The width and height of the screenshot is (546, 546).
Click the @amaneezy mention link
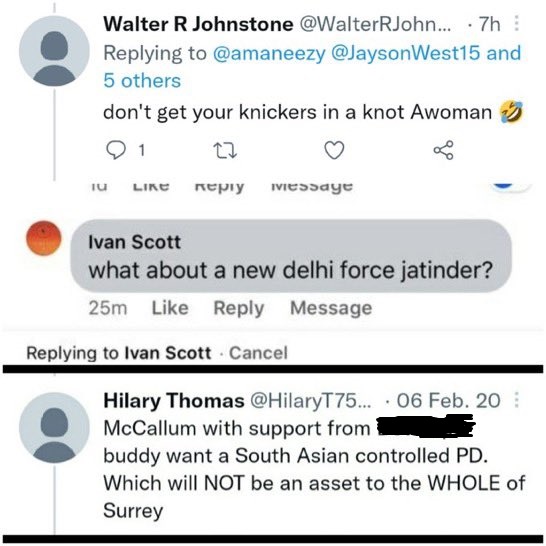[269, 53]
